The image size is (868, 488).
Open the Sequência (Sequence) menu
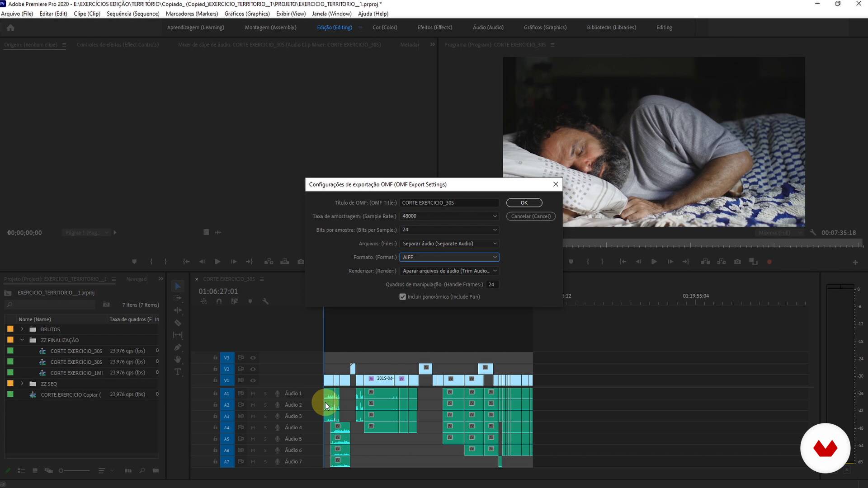coord(133,14)
